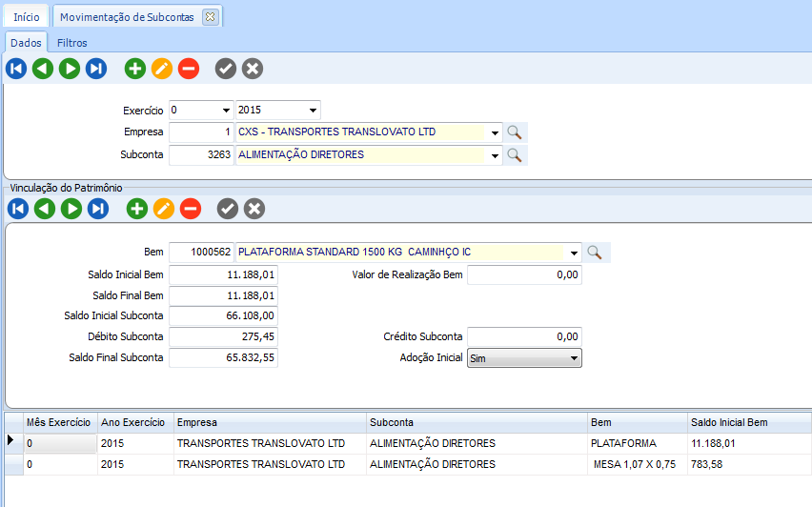Open the Adoção Inicial dropdown
Image resolution: width=812 pixels, height=507 pixels.
tap(524, 358)
